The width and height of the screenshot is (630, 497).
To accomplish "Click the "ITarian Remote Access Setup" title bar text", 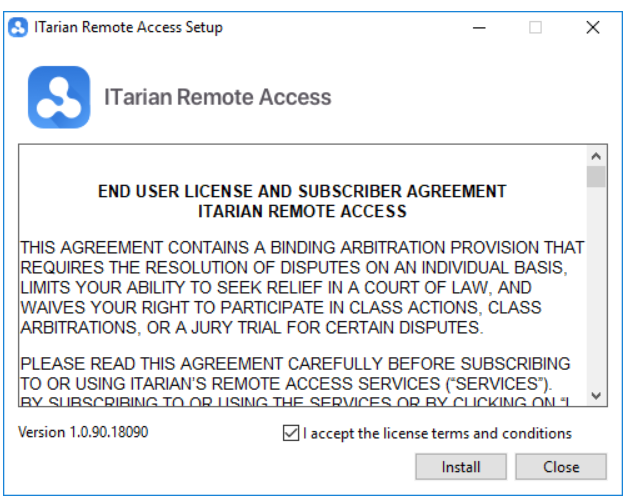I will tap(128, 27).
